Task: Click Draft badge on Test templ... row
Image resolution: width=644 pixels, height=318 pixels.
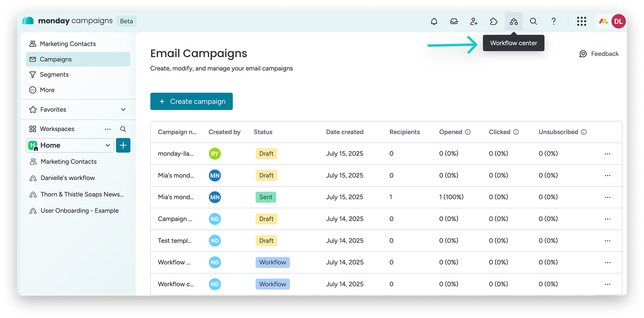Action: tap(266, 241)
